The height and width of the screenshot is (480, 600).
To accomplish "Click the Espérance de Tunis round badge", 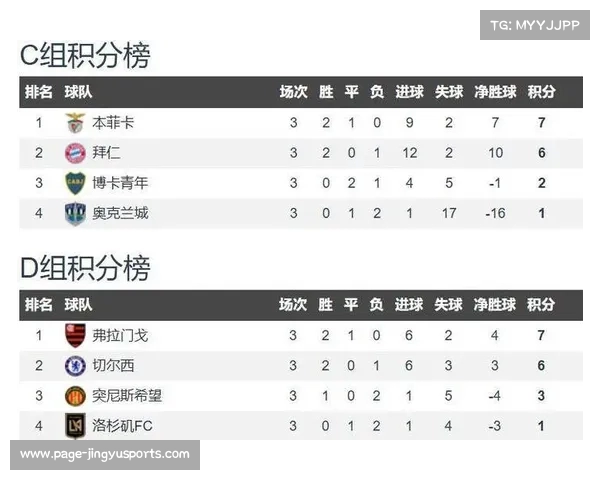I will (75, 396).
